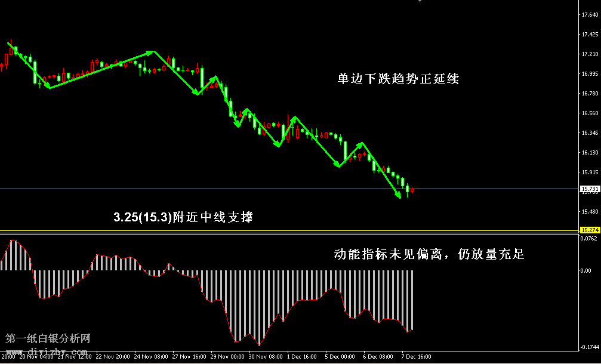This screenshot has height=364, width=601.
Task: Click the 24 Nov 08:00 time label
Action: click(151, 357)
